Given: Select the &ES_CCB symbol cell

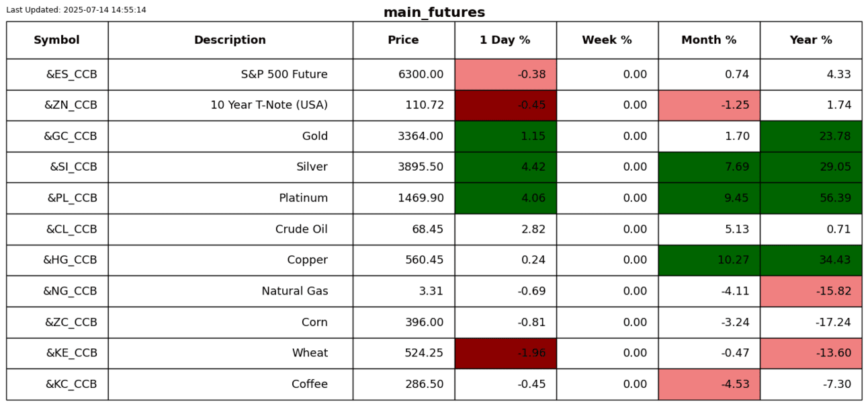Looking at the screenshot, I should pyautogui.click(x=71, y=75).
